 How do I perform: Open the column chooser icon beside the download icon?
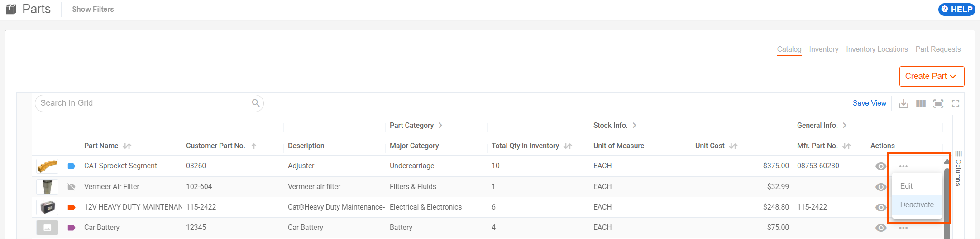pyautogui.click(x=921, y=103)
